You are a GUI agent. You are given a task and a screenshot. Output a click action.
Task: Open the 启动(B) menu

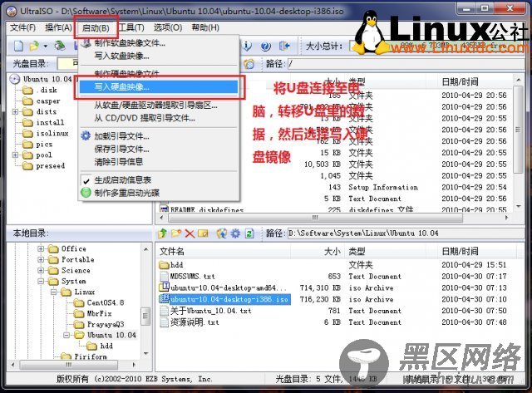pos(96,27)
